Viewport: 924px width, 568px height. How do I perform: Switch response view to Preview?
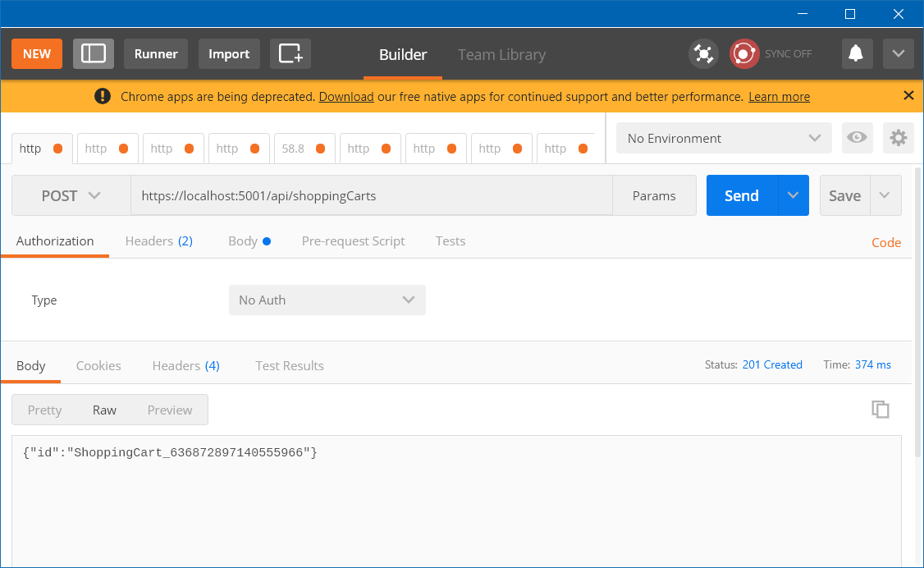tap(170, 410)
